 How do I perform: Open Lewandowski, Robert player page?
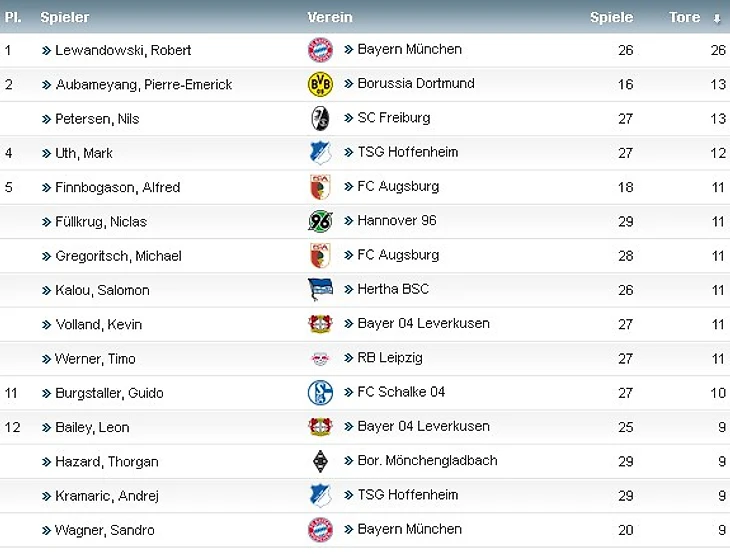(123, 50)
